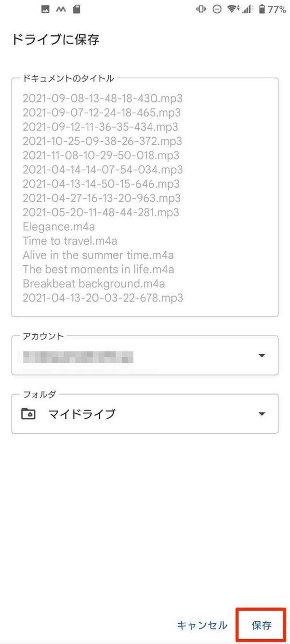The height and width of the screenshot is (644, 290).
Task: Expand the フォルダ dropdown arrow
Action: 262,414
